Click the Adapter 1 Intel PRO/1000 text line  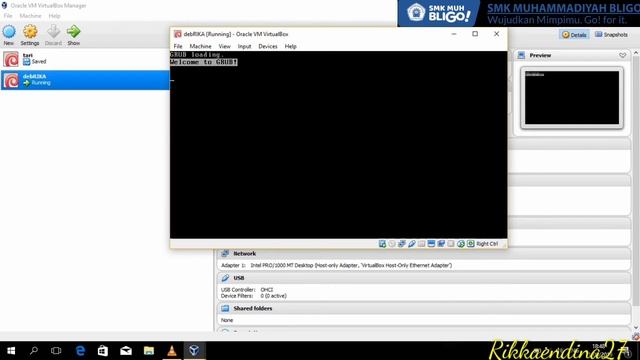click(x=336, y=265)
